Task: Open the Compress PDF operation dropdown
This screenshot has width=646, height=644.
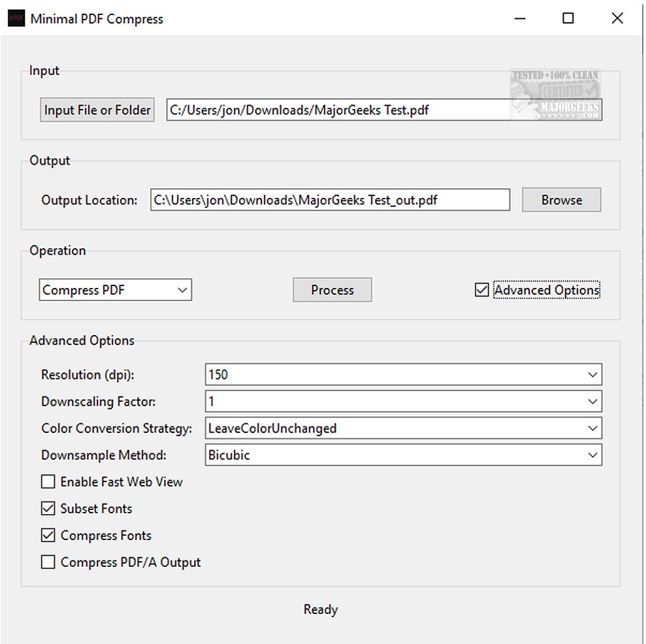Action: pos(183,289)
